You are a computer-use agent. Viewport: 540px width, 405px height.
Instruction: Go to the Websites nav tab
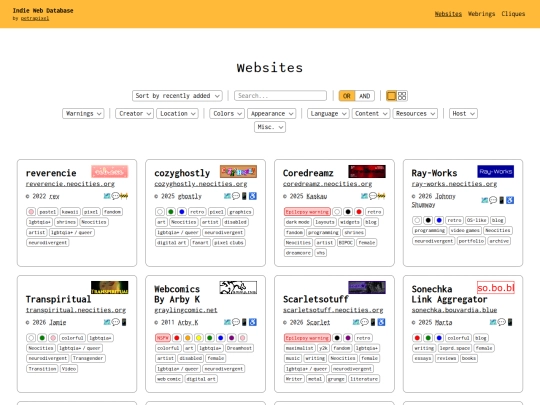448,14
